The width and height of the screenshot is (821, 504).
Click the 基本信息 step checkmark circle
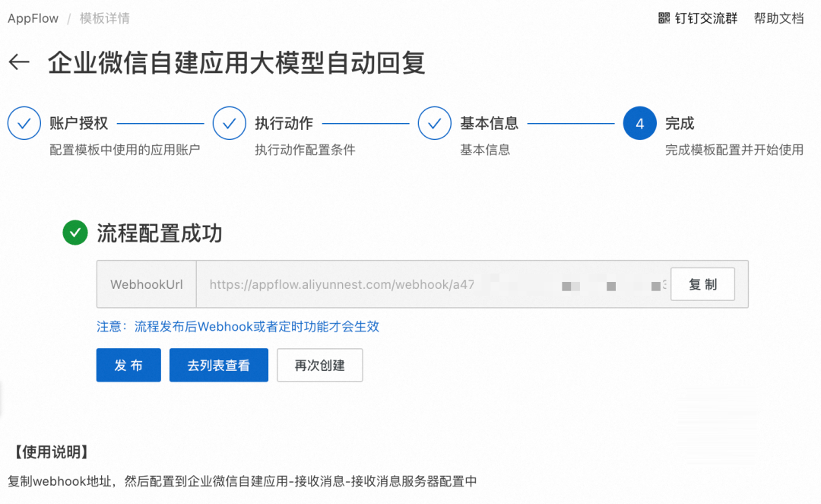click(435, 123)
